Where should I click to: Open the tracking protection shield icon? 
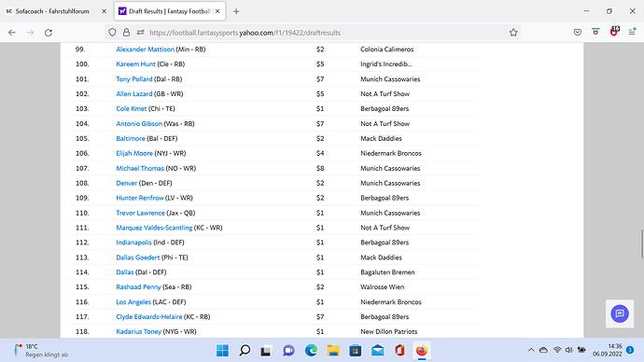point(112,33)
